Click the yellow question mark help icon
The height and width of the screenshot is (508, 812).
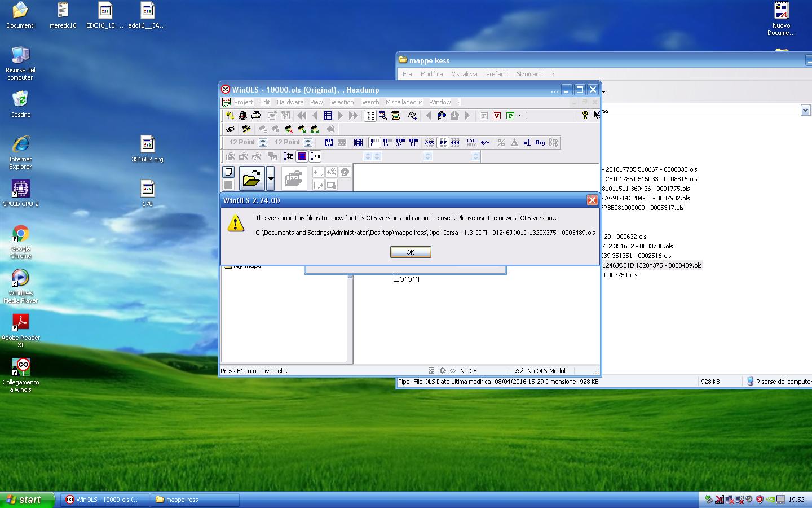(585, 115)
